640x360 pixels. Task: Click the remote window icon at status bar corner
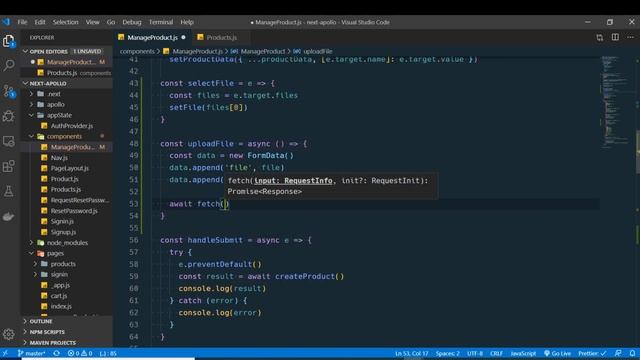point(6,353)
